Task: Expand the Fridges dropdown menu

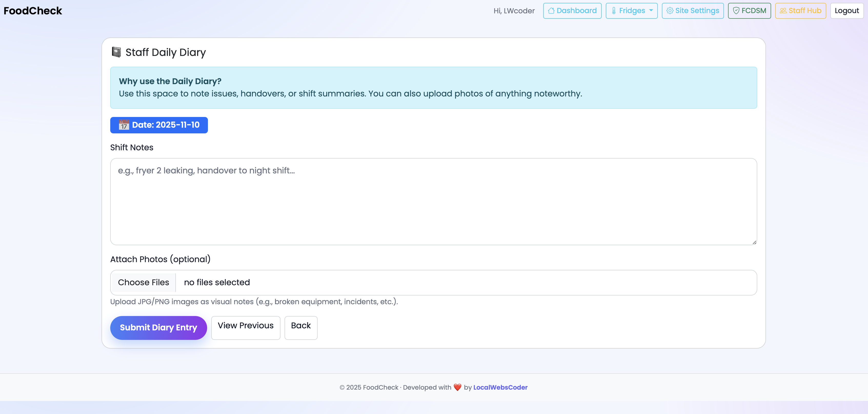Action: point(631,11)
